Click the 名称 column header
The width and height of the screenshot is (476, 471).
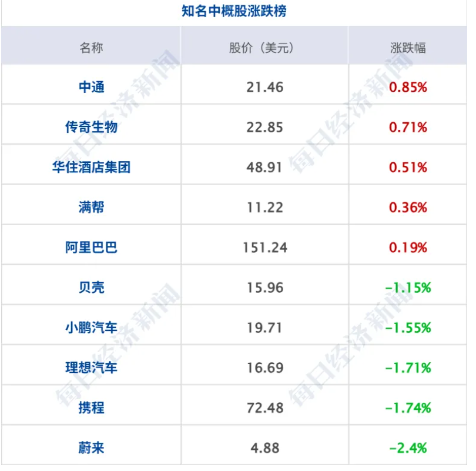pyautogui.click(x=91, y=48)
